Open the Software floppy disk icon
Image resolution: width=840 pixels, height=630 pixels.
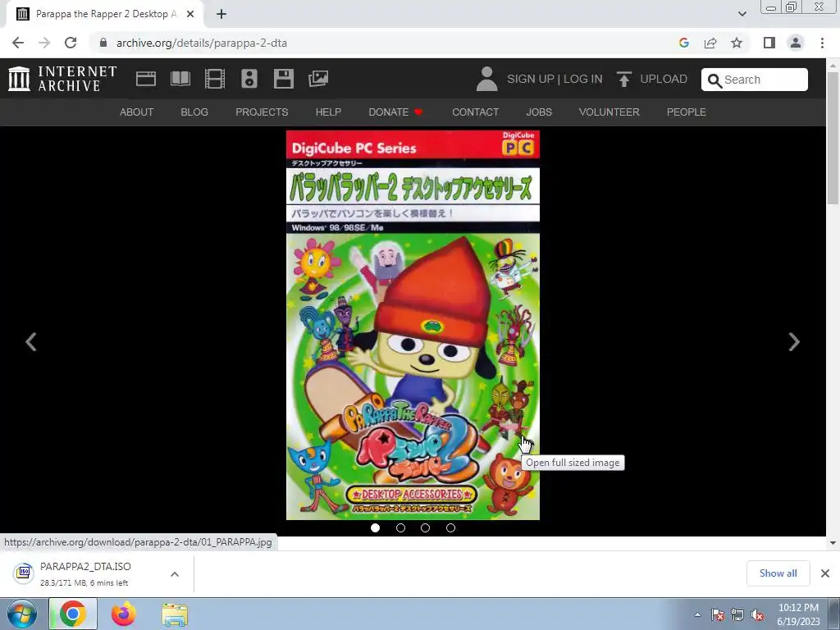point(283,79)
